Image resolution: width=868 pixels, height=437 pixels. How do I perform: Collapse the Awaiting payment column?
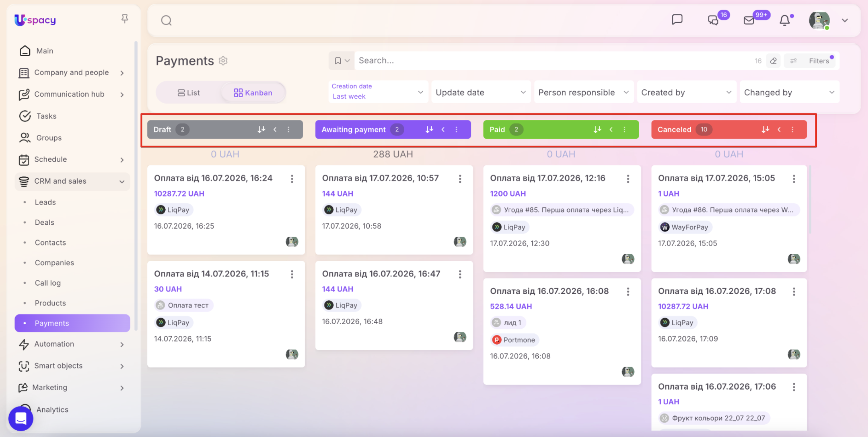pos(443,129)
